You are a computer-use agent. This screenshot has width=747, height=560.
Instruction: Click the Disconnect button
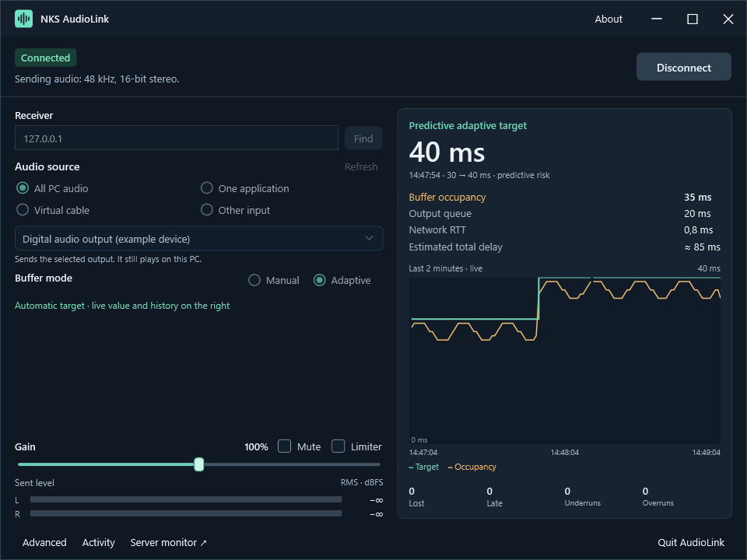tap(684, 67)
